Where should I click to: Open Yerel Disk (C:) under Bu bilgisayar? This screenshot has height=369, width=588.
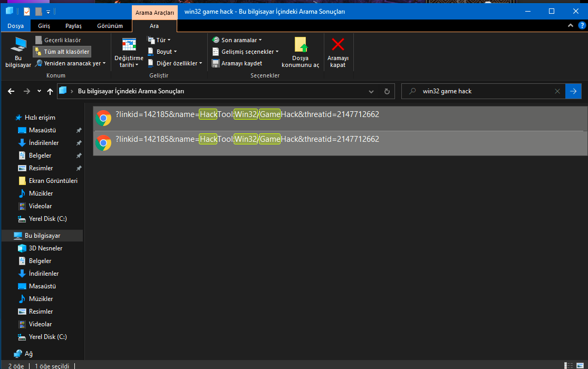43,337
